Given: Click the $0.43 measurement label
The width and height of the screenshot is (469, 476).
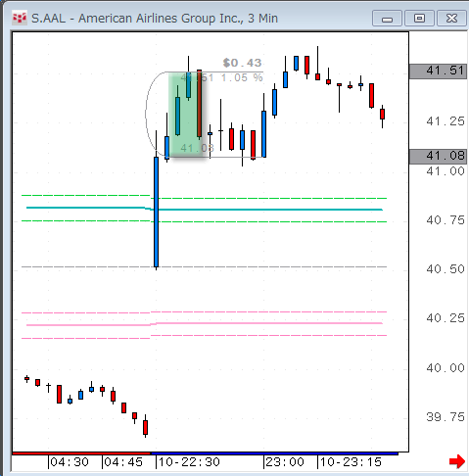Looking at the screenshot, I should 242,63.
